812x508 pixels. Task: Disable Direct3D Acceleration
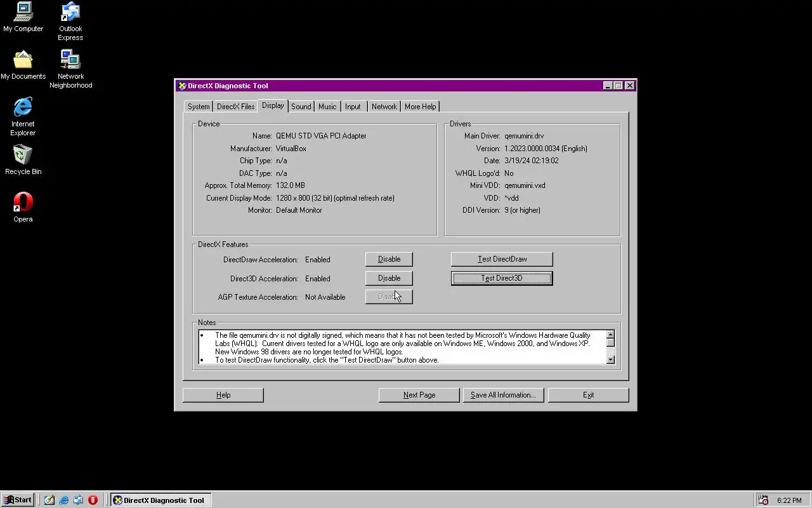click(389, 278)
